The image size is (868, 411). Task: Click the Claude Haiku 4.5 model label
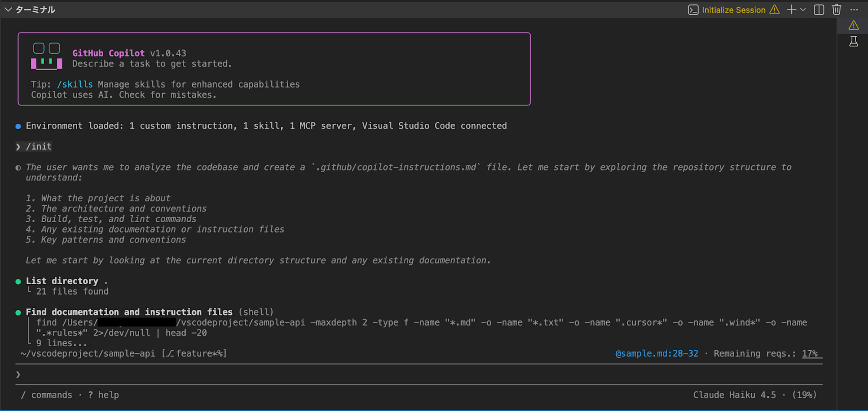coord(734,395)
